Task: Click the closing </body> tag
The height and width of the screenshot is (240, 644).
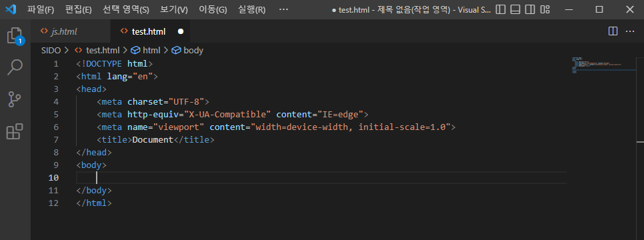Action: (x=94, y=191)
